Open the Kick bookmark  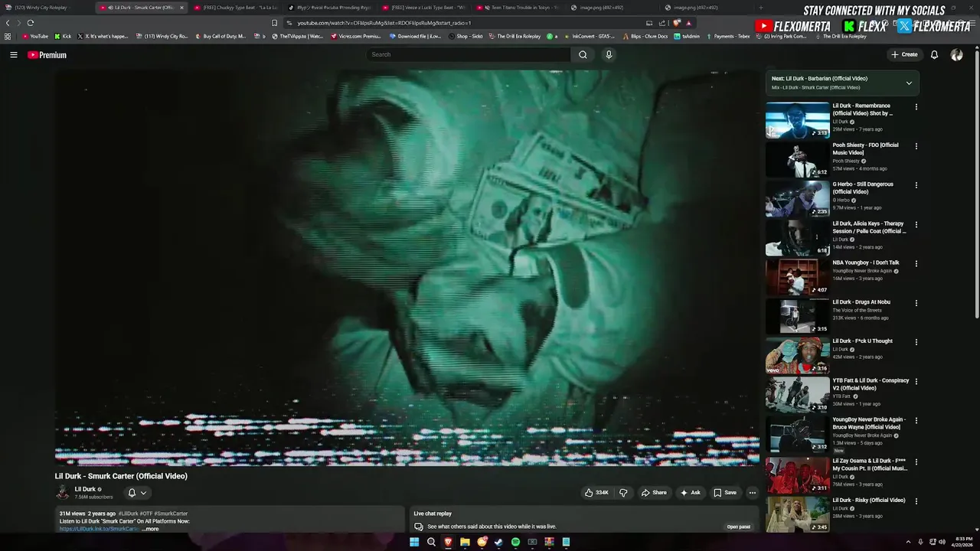[x=63, y=36]
